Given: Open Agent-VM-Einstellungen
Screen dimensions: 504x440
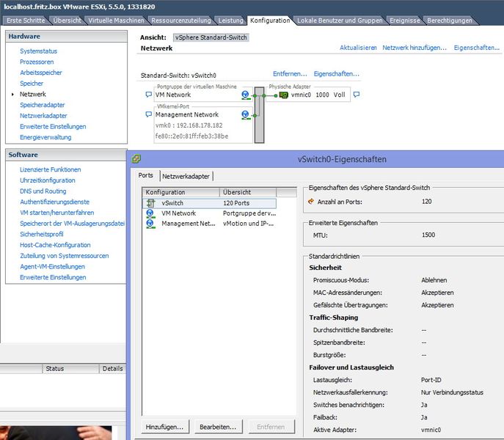Looking at the screenshot, I should click(x=52, y=266).
